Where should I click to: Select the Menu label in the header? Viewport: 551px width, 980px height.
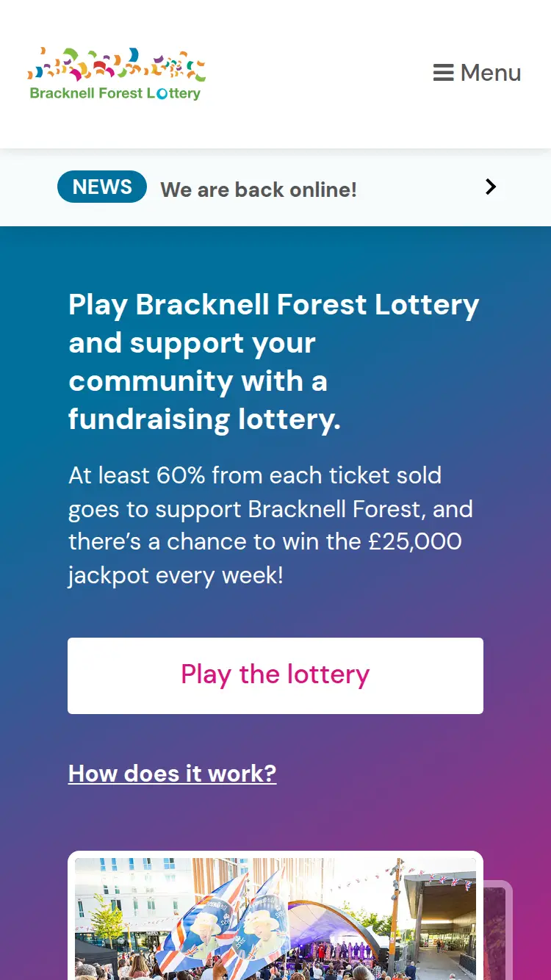pyautogui.click(x=490, y=72)
